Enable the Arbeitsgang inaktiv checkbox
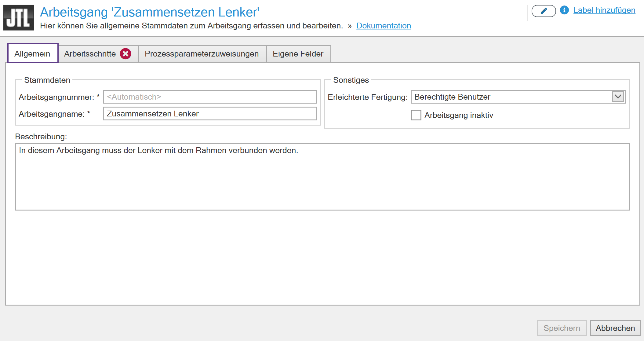This screenshot has height=341, width=644. click(416, 115)
